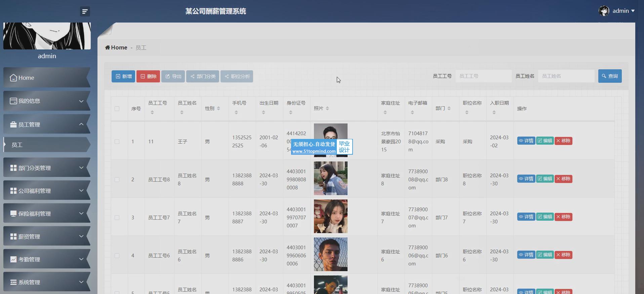Image resolution: width=644 pixels, height=294 pixels.
Task: Click the 公司福利管理 grid icon
Action: (13, 191)
